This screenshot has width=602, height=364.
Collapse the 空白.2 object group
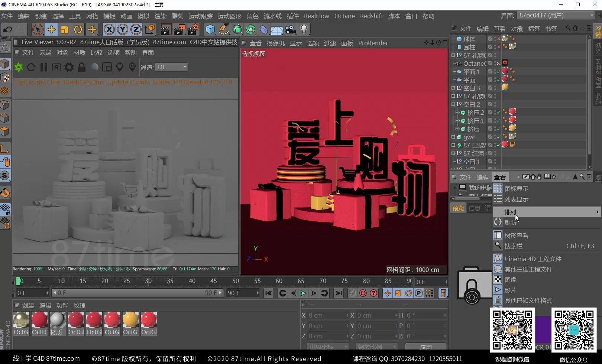[x=453, y=104]
